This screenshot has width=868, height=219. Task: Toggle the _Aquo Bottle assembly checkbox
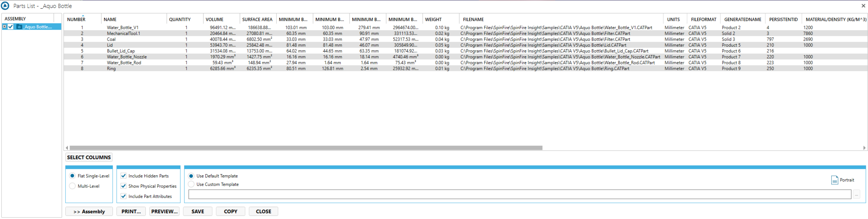pos(11,27)
